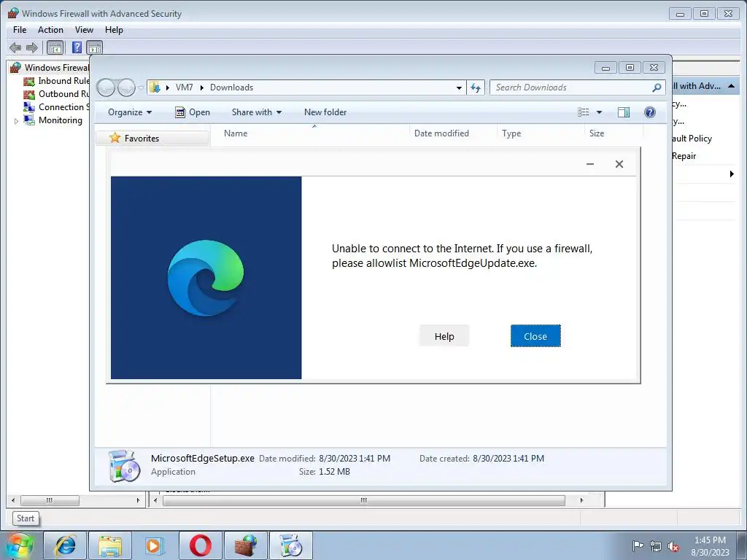Screen dimensions: 747x560
Task: Select Outbound Rules in Firewall tree
Action: click(56, 94)
